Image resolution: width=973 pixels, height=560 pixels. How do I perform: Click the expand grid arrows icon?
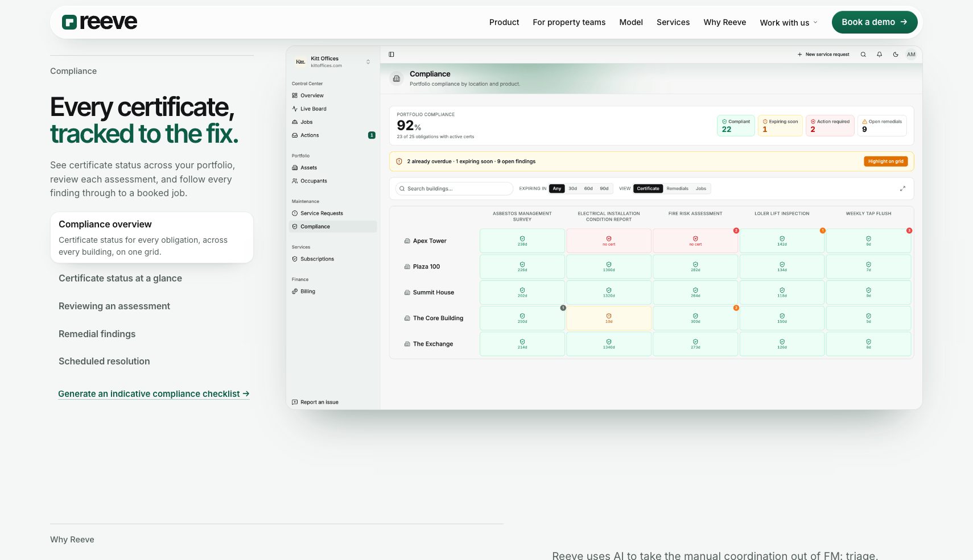click(x=902, y=189)
